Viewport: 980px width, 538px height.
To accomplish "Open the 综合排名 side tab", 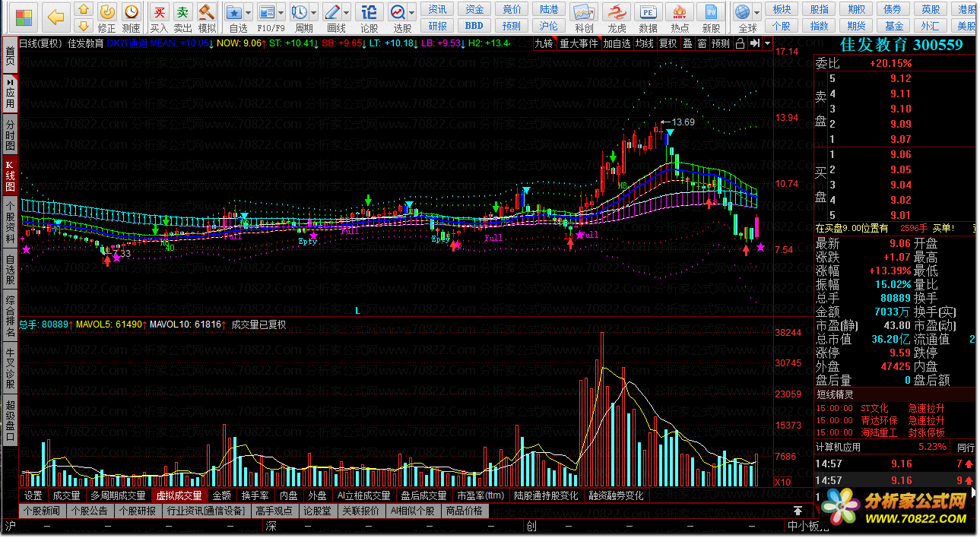I will tap(10, 315).
